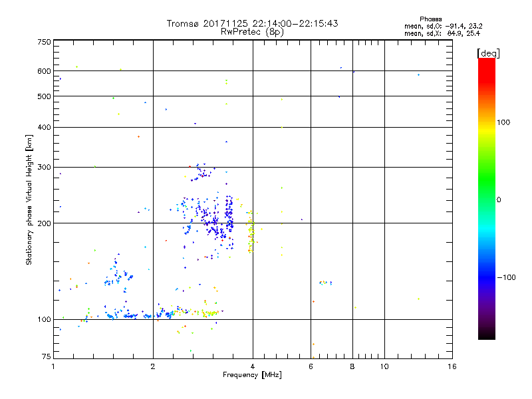The image size is (532, 399).
Task: Click the blue echo cluster near 1.5 MHz, 130 km
Action: [x=118, y=273]
